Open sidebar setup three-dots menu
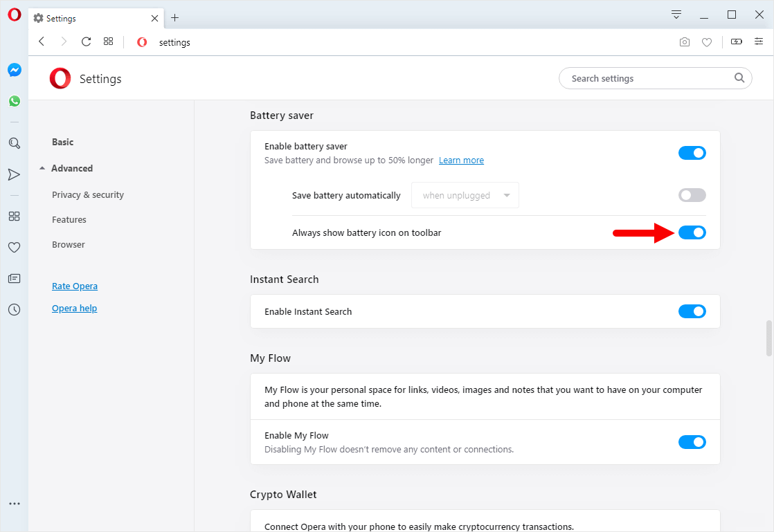The height and width of the screenshot is (532, 774). tap(15, 504)
